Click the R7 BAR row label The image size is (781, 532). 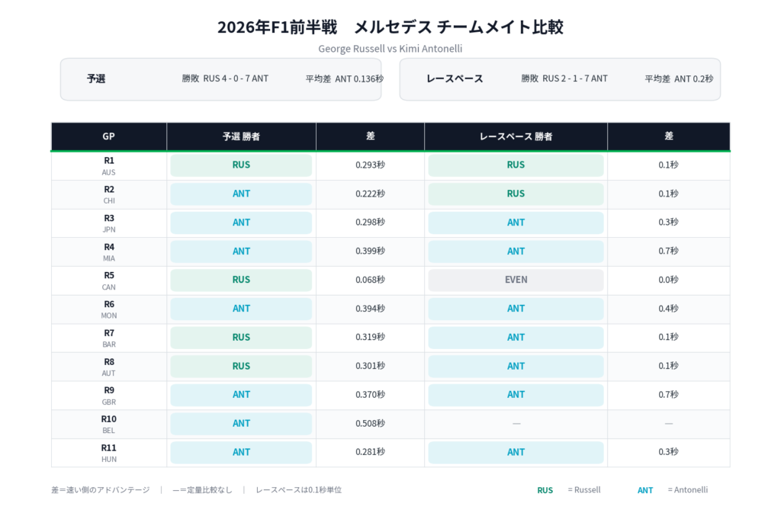pyautogui.click(x=108, y=338)
